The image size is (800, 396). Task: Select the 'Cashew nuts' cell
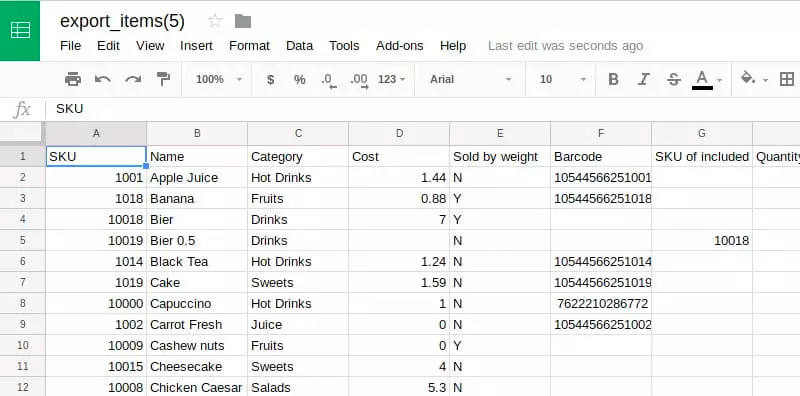tap(197, 345)
